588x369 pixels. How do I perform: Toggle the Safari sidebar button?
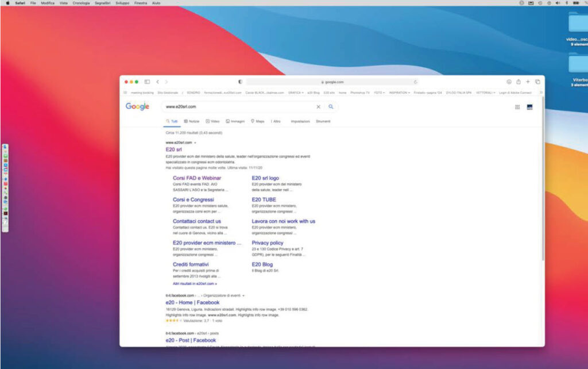pyautogui.click(x=147, y=82)
